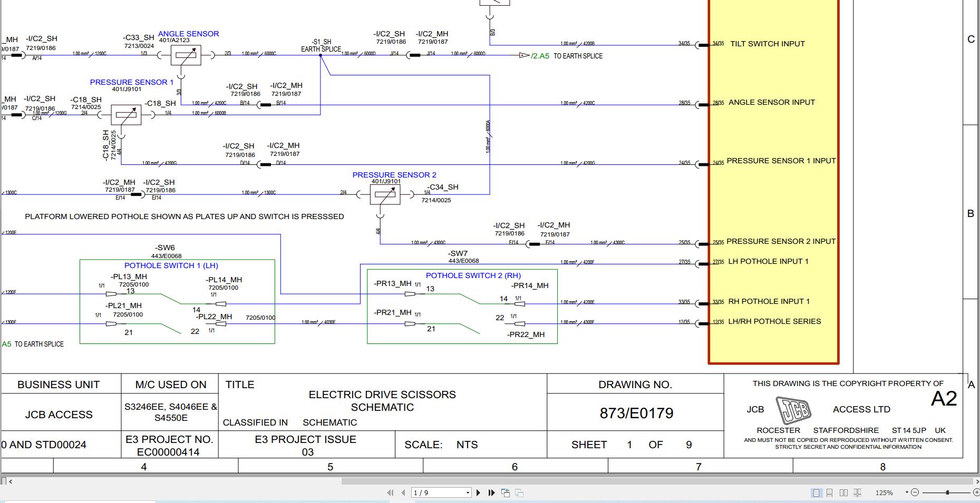The image size is (980, 503).
Task: Click the LH/RH POTHOLE SERIES label
Action: [x=774, y=321]
